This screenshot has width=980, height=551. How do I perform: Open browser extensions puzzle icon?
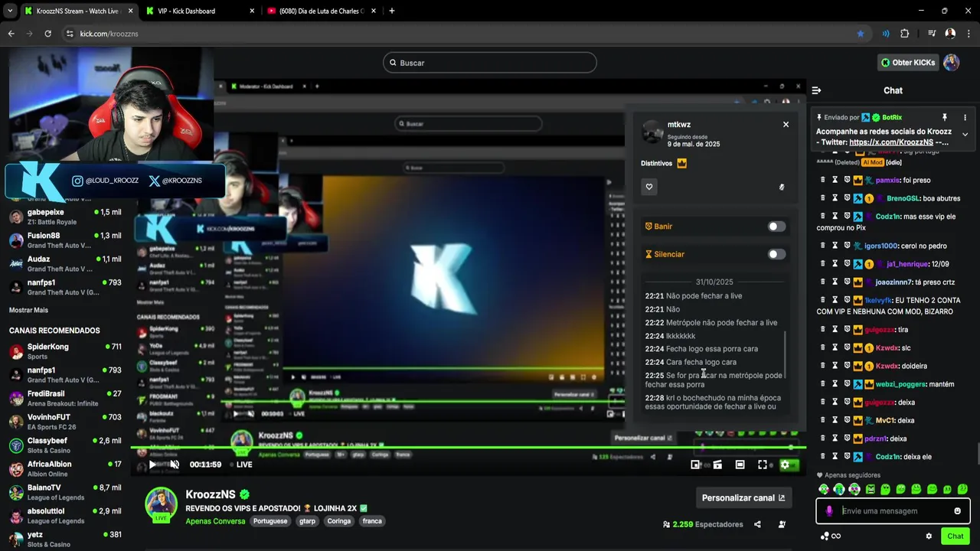click(904, 34)
